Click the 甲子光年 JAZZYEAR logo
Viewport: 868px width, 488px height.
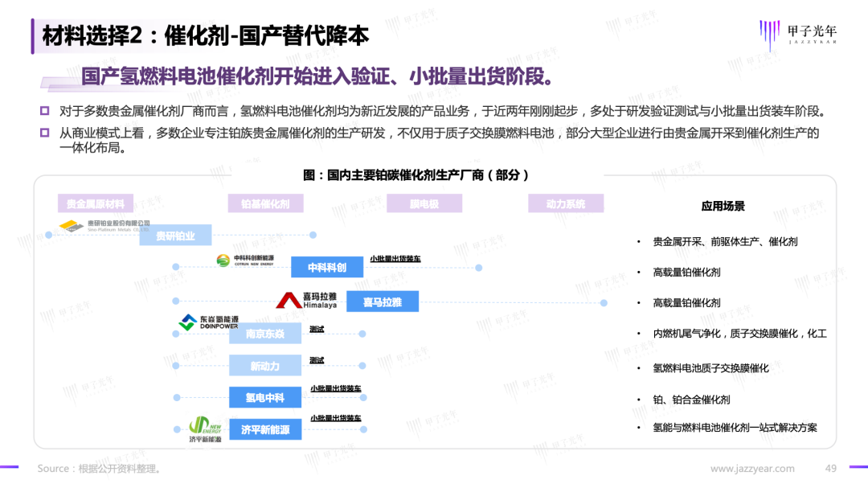[x=796, y=33]
